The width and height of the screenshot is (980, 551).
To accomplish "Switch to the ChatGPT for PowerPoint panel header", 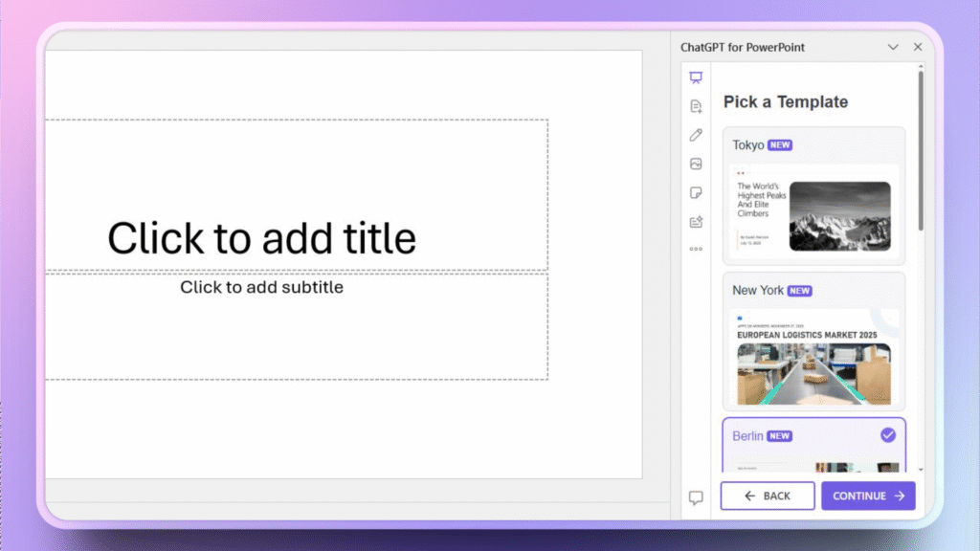I will (743, 46).
